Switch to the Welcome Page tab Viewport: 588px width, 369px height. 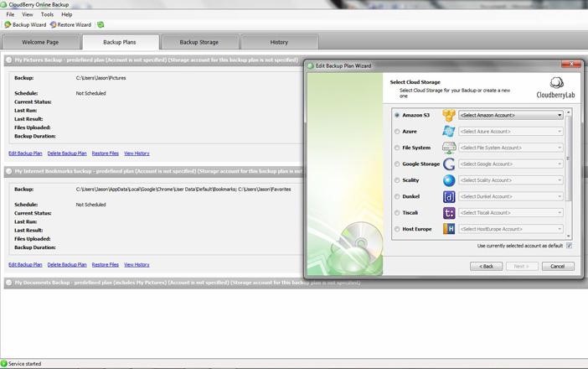40,42
